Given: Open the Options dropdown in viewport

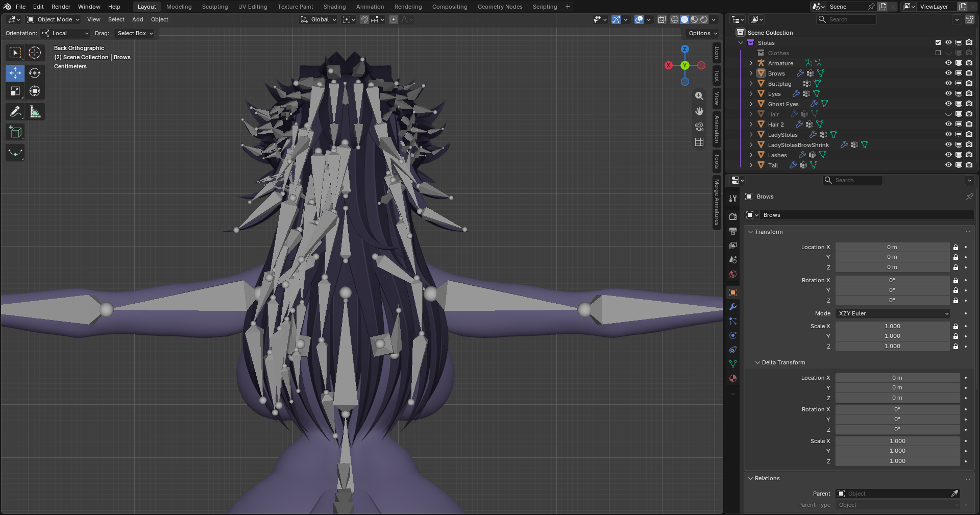Looking at the screenshot, I should point(703,33).
